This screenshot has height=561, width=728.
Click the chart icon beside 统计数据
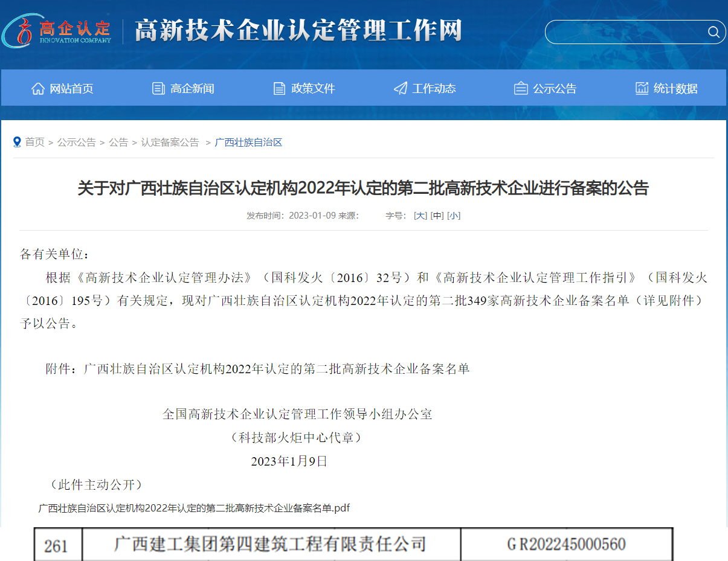642,89
